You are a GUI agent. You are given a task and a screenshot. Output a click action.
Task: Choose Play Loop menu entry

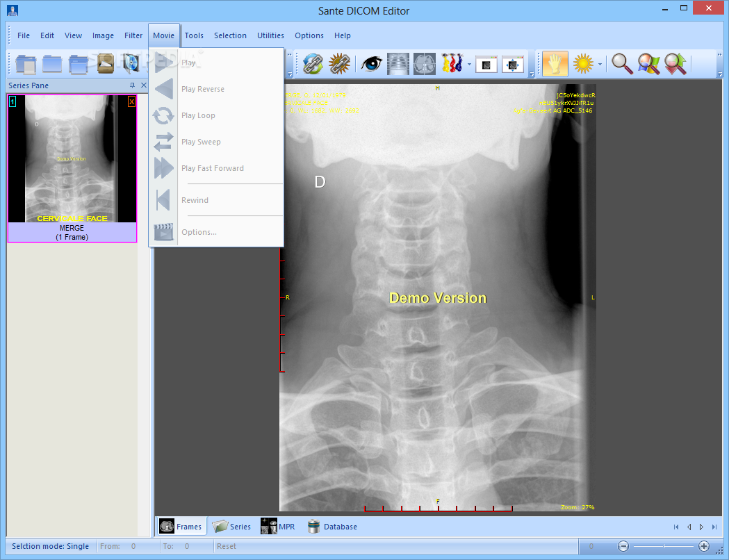coord(217,115)
